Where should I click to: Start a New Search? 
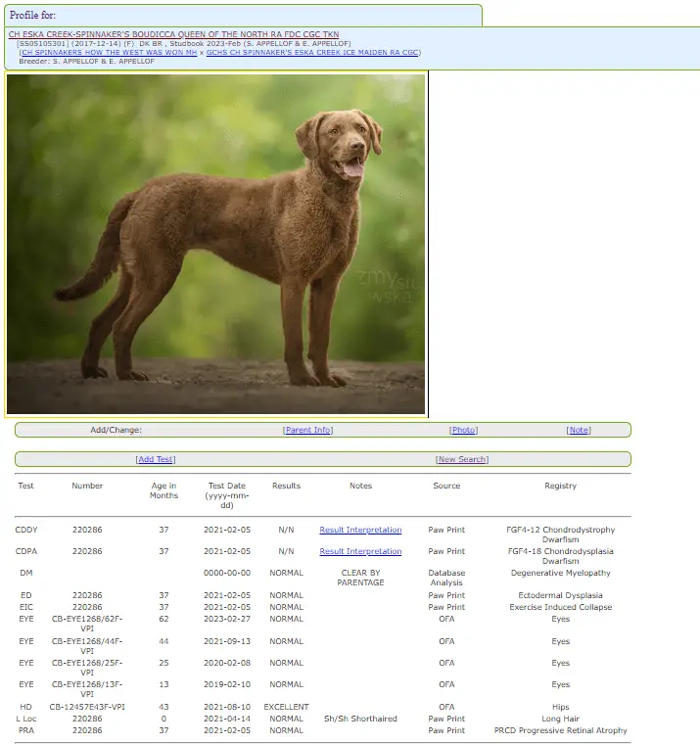(x=462, y=459)
